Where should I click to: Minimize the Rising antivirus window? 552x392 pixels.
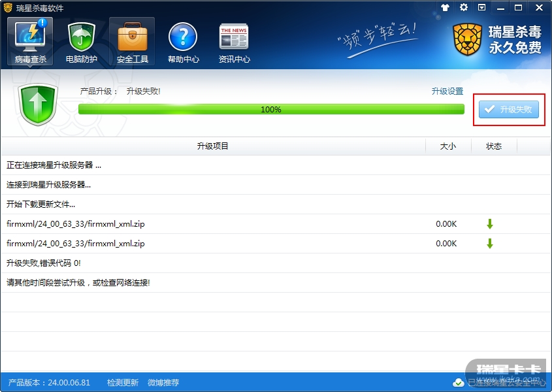[500, 7]
